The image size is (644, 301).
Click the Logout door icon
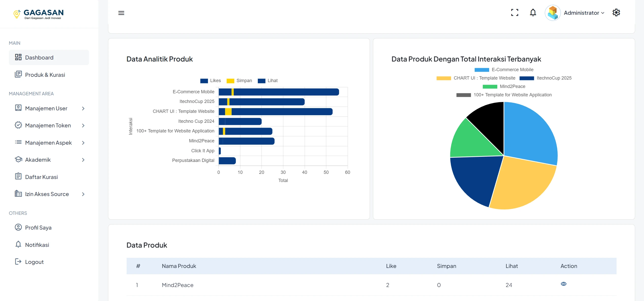tap(18, 262)
